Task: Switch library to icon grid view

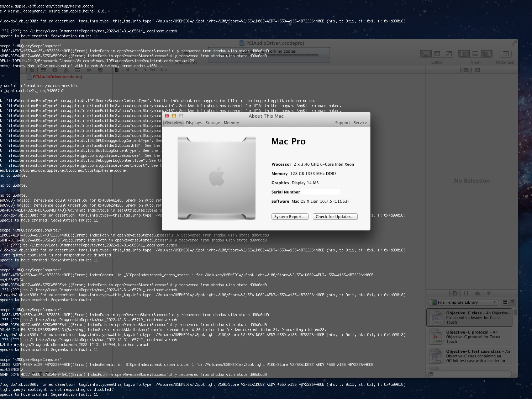Action: [x=505, y=302]
